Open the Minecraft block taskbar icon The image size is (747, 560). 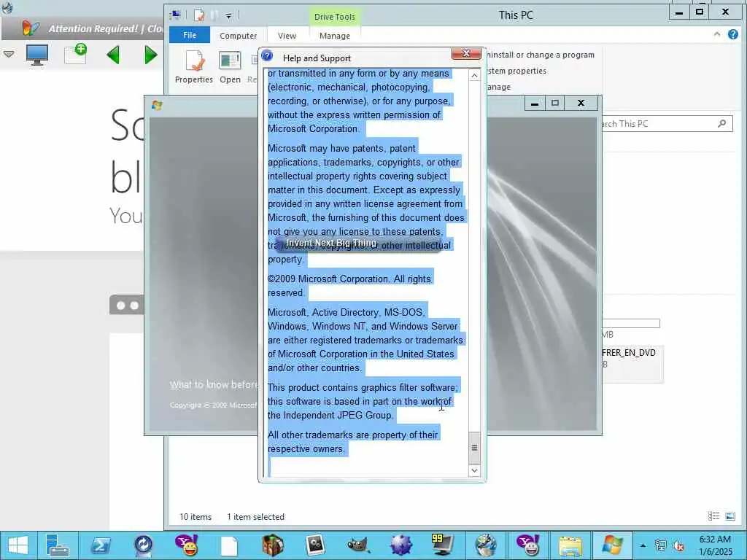[273, 545]
